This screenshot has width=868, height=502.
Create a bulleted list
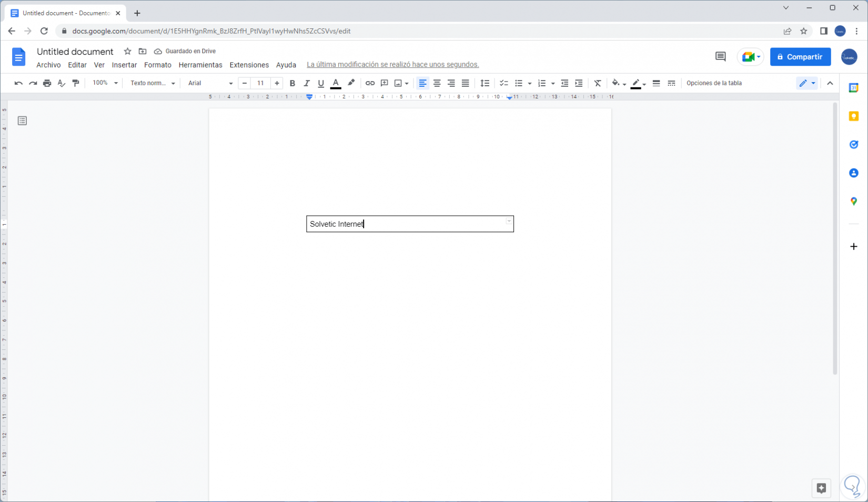pos(519,83)
